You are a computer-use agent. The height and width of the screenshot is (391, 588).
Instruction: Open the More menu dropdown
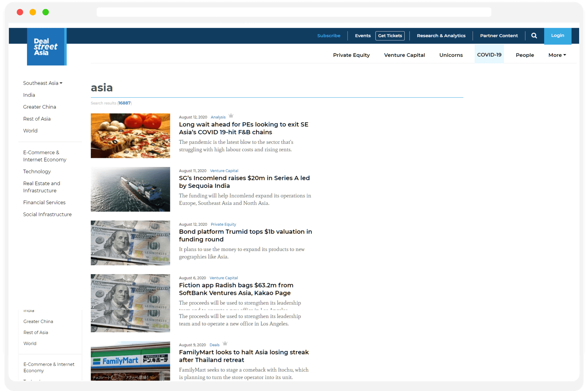tap(557, 55)
